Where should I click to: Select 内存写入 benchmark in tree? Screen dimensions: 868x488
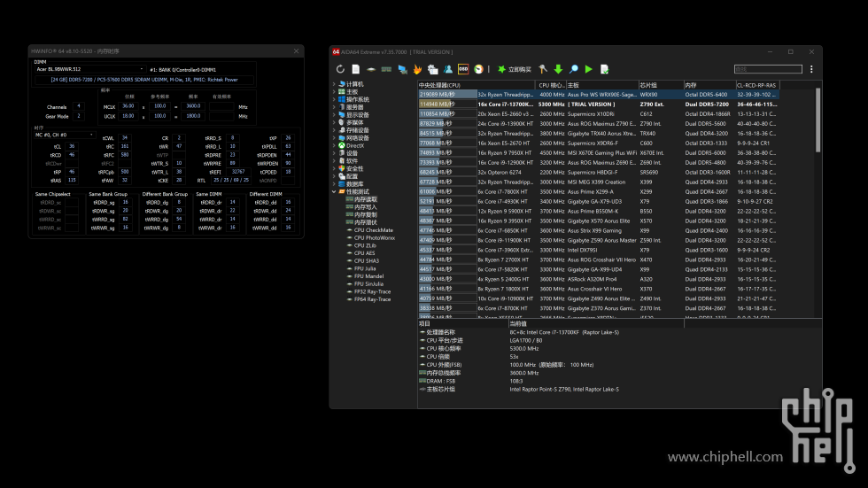click(x=365, y=207)
